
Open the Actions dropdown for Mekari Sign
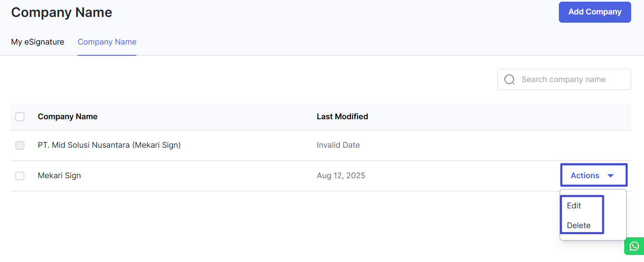coord(593,175)
